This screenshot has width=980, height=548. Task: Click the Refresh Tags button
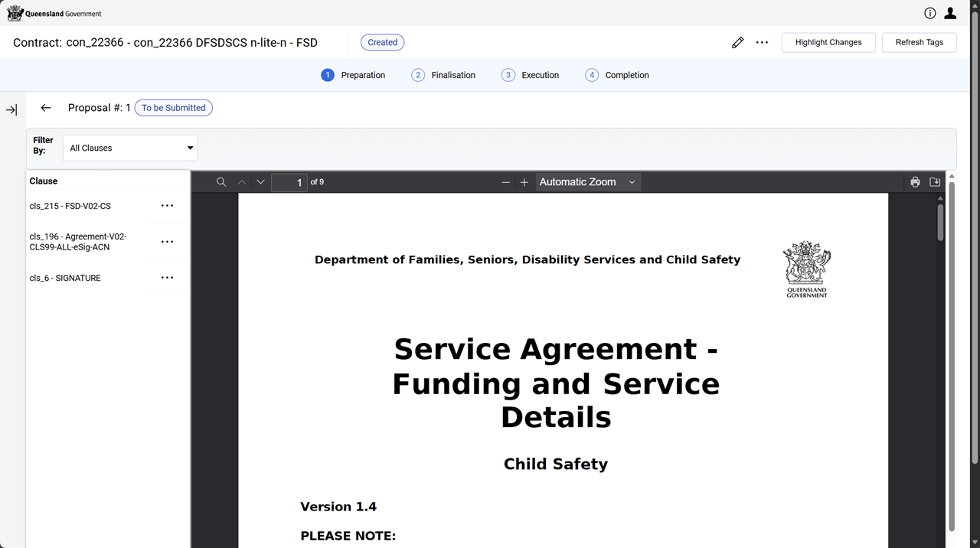point(919,43)
